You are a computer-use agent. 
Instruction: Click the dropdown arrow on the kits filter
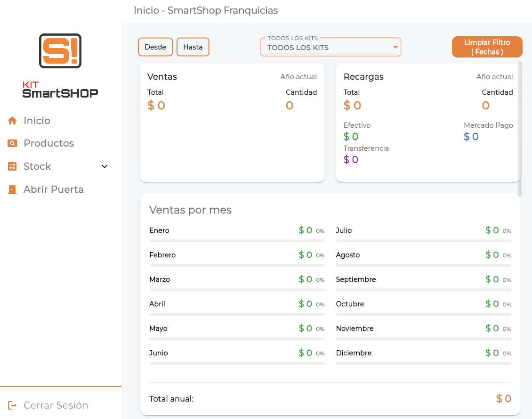pyautogui.click(x=395, y=47)
